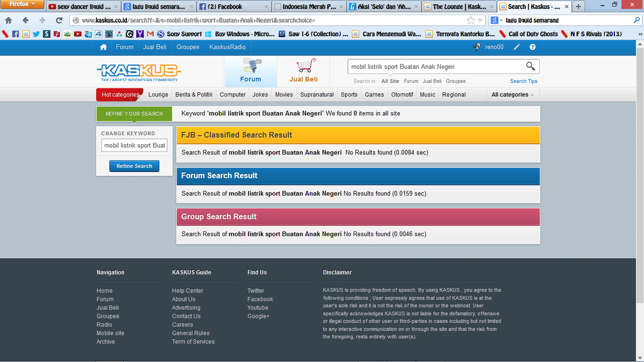
Task: Open the Search Tips link
Action: pyautogui.click(x=524, y=81)
